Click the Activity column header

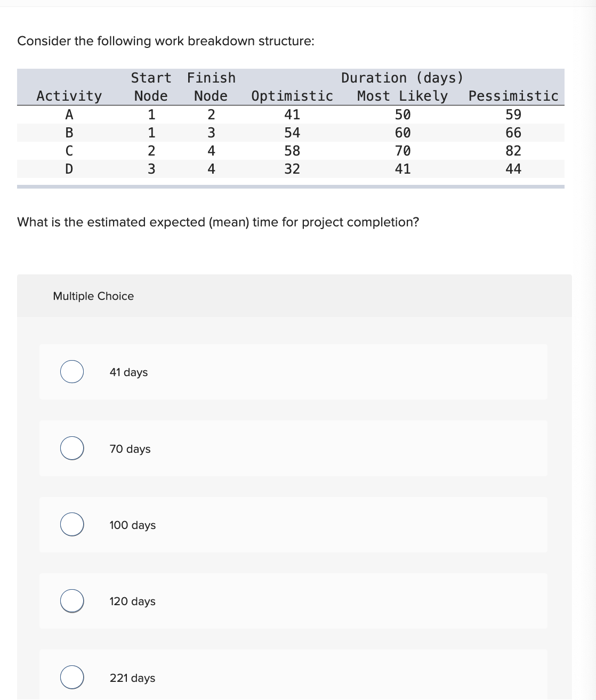pyautogui.click(x=68, y=96)
